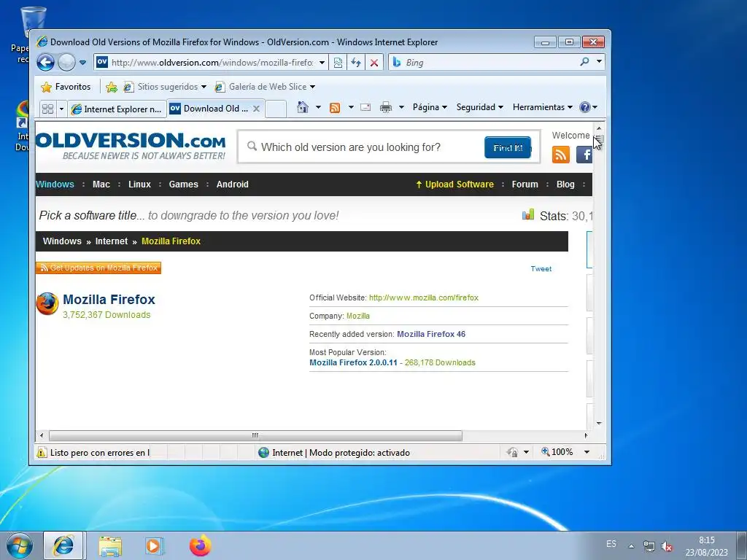Add page to the Favorites bar icon
The width and height of the screenshot is (747, 560).
(112, 87)
